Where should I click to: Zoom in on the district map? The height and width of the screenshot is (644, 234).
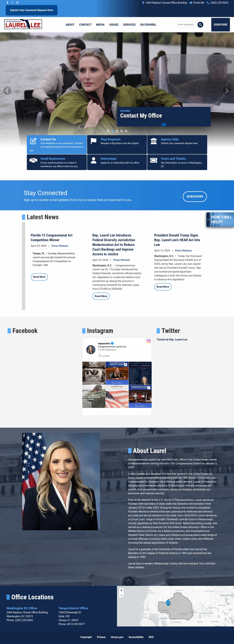click(122, 590)
